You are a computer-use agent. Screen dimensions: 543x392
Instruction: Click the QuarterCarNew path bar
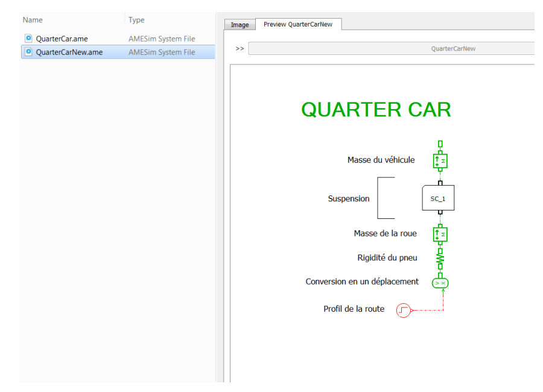point(392,49)
